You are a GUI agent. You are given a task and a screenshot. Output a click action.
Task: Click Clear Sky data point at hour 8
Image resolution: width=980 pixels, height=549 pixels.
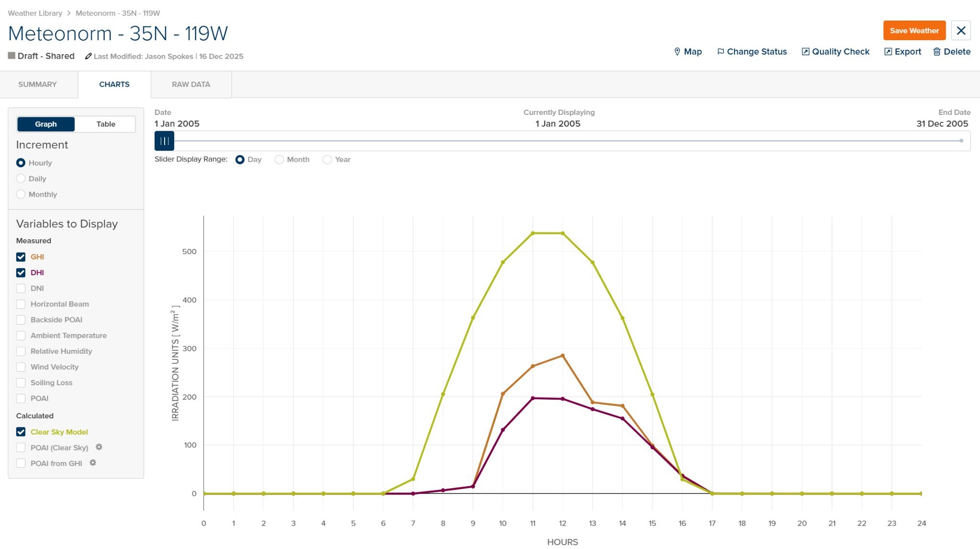(443, 394)
